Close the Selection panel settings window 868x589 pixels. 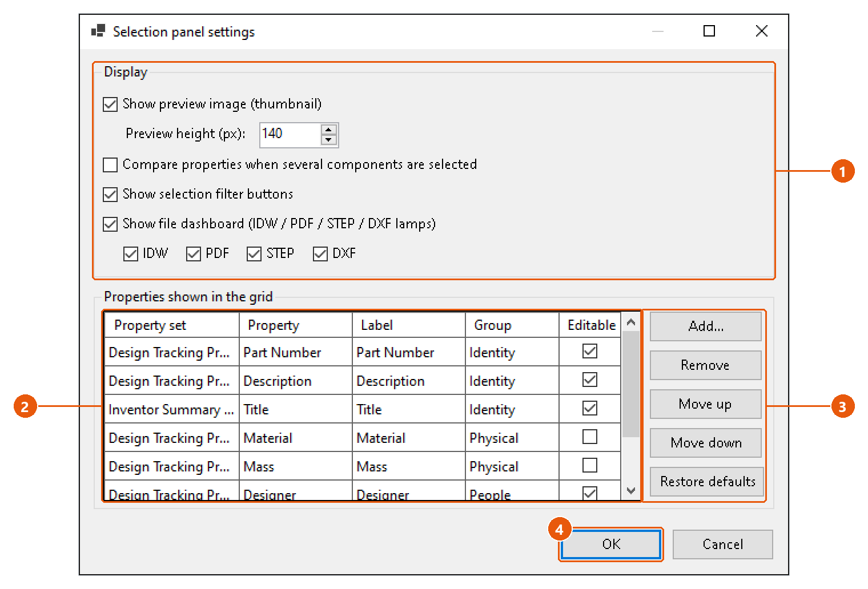click(x=762, y=31)
